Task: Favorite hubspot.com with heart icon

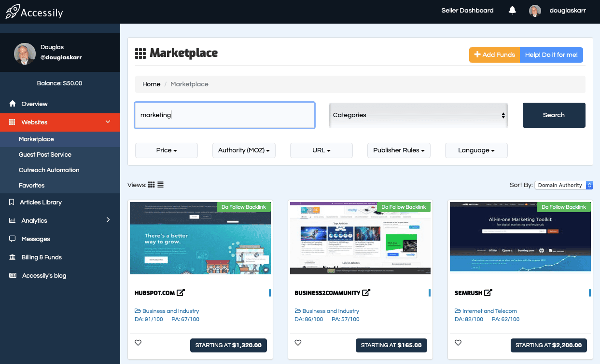Action: point(138,343)
